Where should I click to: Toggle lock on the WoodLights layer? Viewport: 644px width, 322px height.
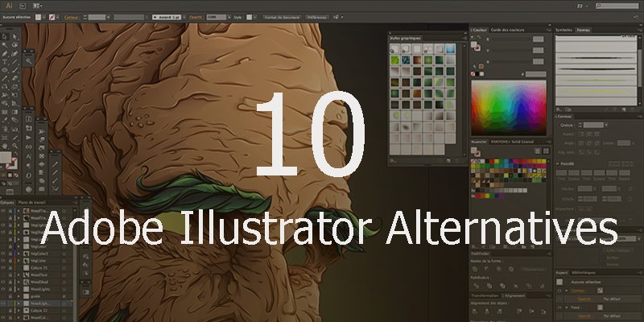pos(10,289)
